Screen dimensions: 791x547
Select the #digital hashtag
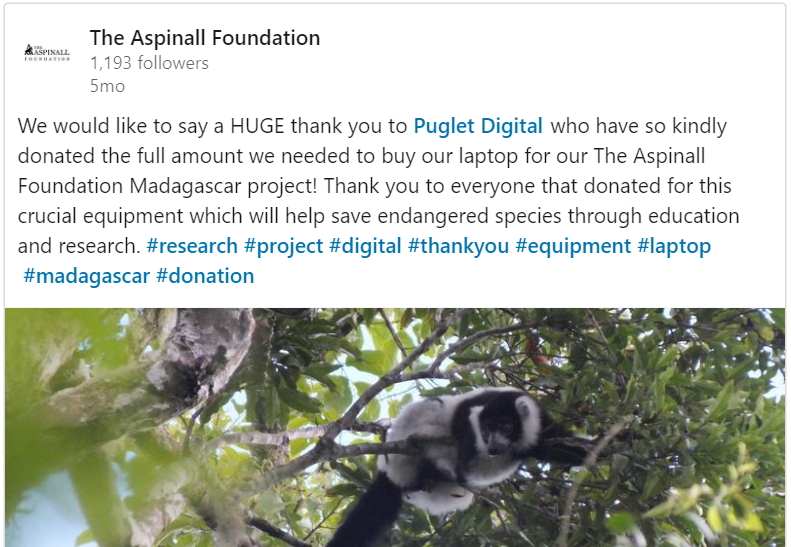365,246
